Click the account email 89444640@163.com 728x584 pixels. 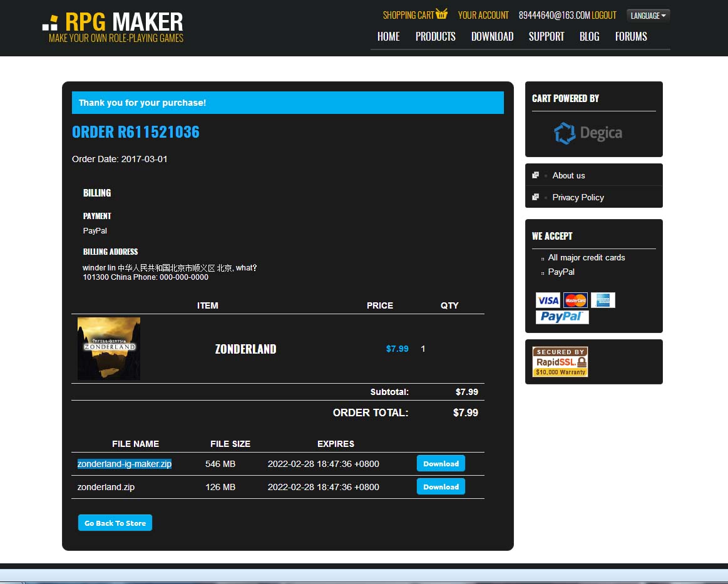coord(555,15)
